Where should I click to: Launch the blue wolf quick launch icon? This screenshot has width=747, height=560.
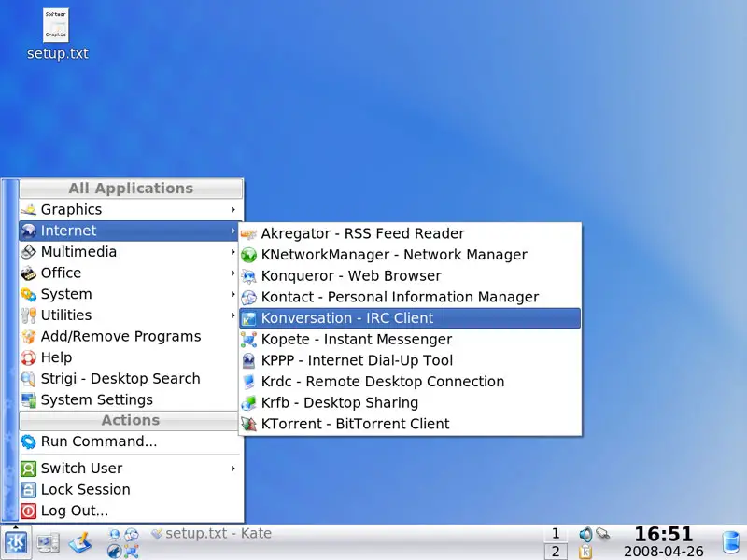click(x=114, y=551)
